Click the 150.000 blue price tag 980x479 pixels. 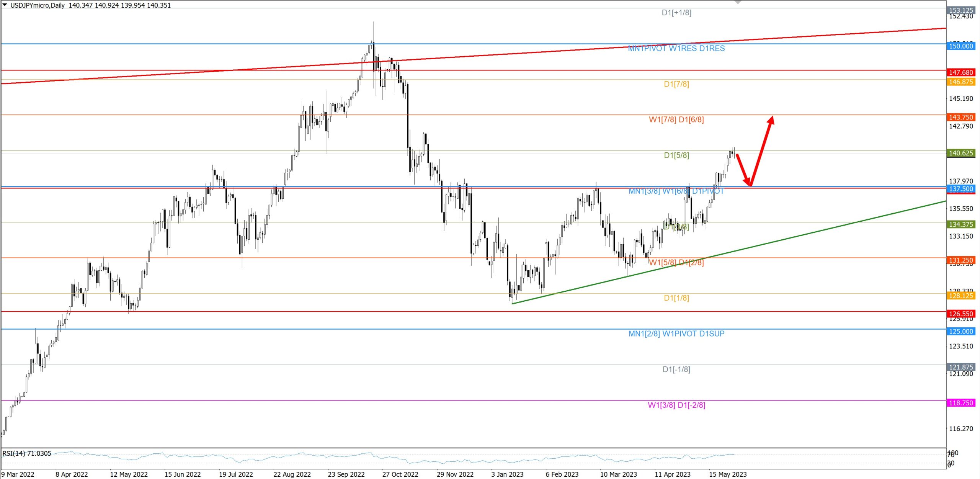pyautogui.click(x=960, y=46)
